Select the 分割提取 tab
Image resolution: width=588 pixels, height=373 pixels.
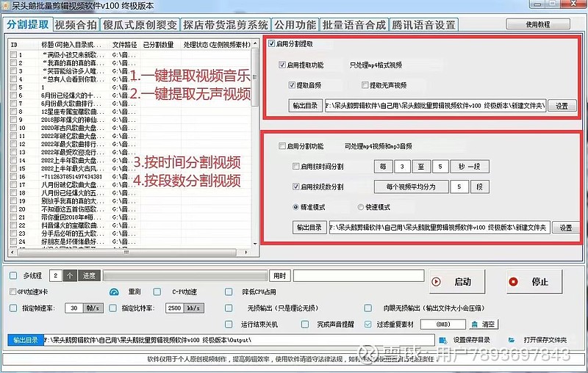pos(28,24)
